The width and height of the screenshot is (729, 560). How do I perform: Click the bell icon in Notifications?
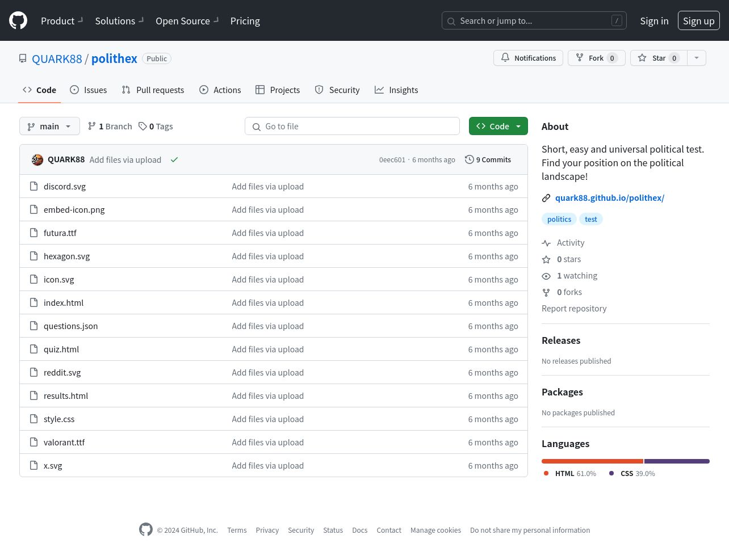(505, 57)
